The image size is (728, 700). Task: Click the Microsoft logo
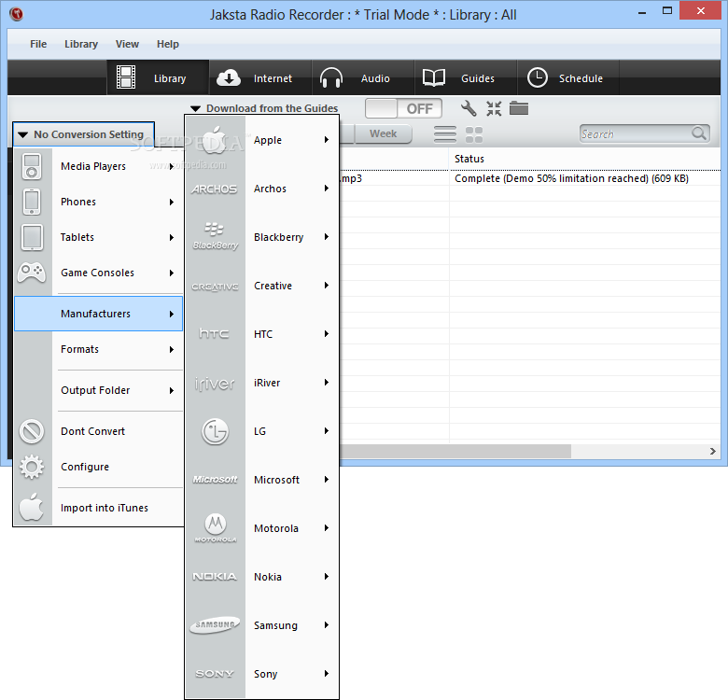click(215, 480)
